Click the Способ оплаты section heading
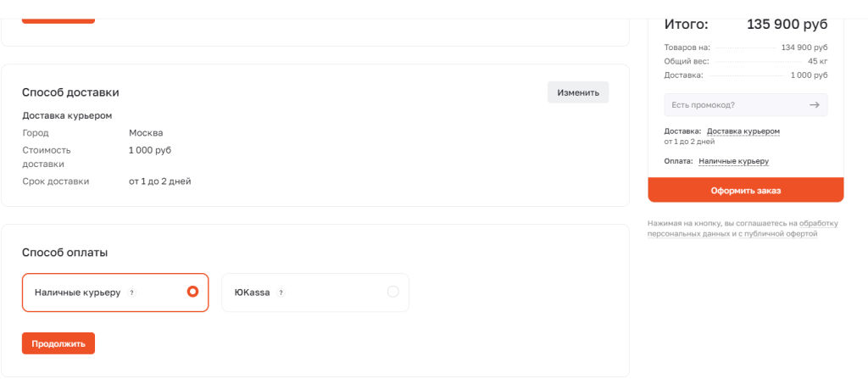Image resolution: width=868 pixels, height=379 pixels. pyautogui.click(x=64, y=252)
